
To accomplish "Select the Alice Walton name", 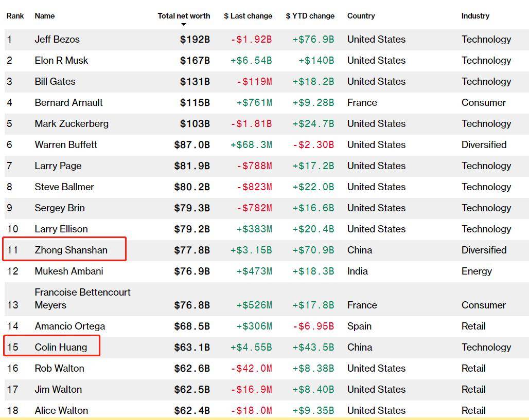I will click(61, 411).
